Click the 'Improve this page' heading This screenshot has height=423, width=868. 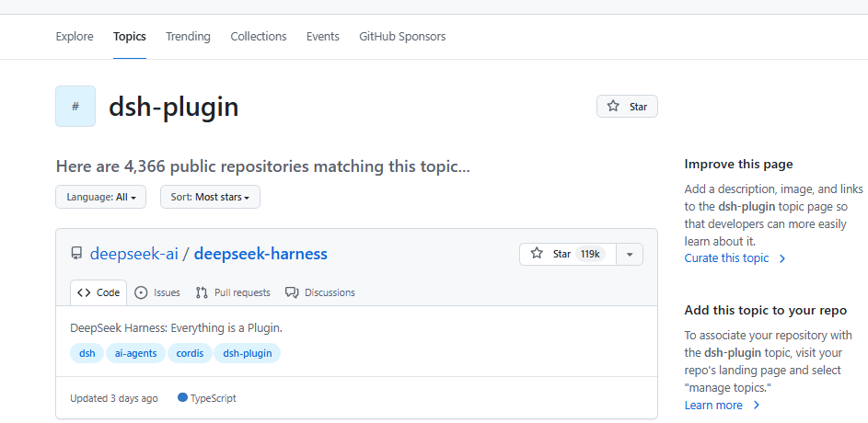738,165
